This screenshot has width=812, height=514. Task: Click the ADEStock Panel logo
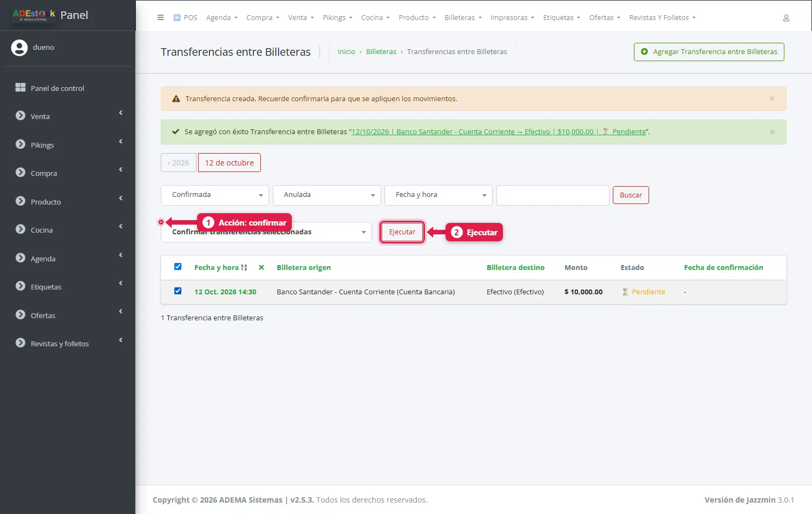50,15
